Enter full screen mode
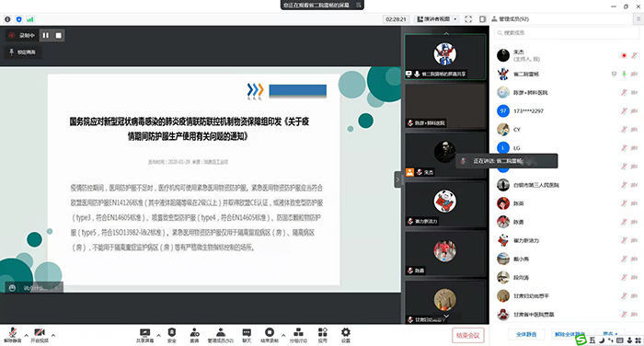The image size is (644, 346). tap(468, 19)
